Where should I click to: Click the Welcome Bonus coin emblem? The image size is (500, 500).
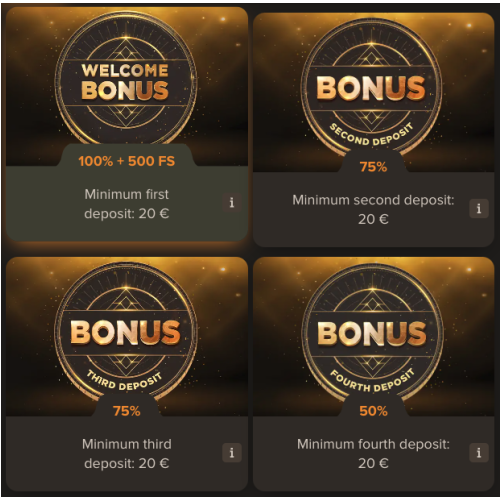pyautogui.click(x=126, y=80)
